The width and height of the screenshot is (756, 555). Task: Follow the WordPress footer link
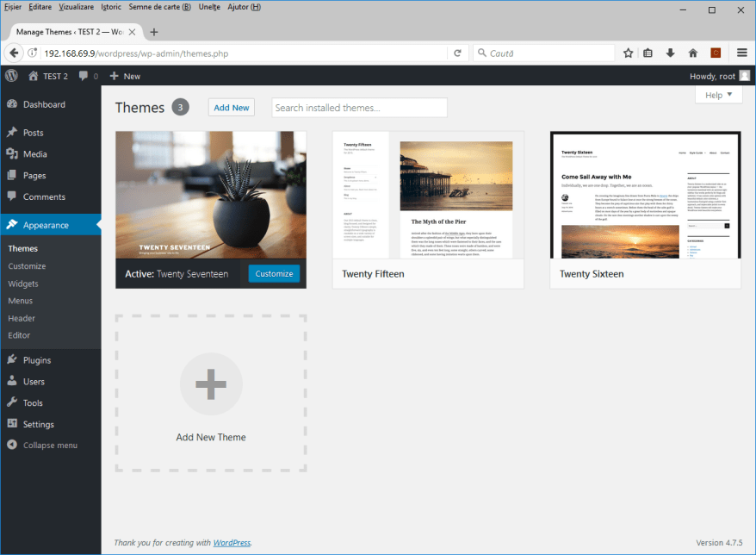click(232, 543)
